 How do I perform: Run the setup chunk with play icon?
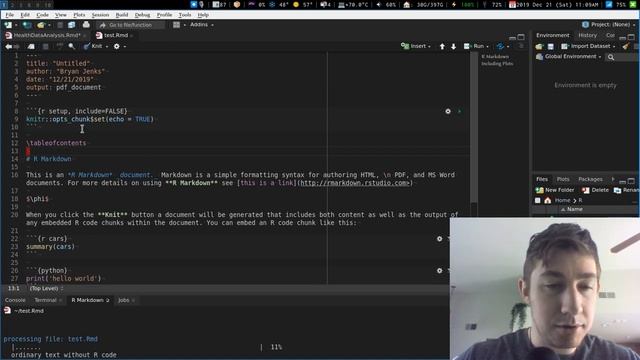click(459, 111)
